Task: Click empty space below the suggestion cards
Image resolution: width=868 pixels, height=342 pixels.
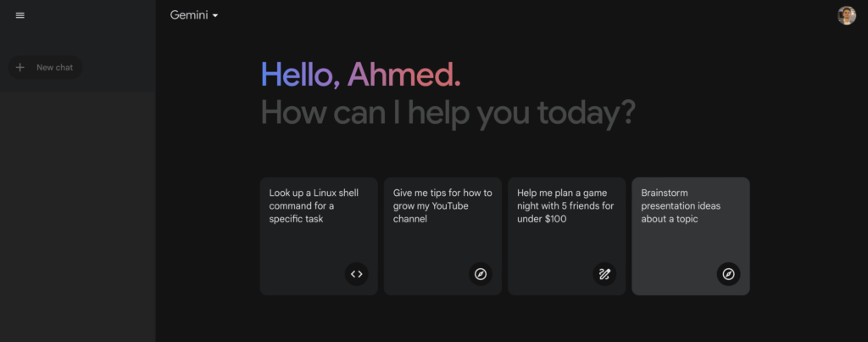Action: (x=504, y=321)
